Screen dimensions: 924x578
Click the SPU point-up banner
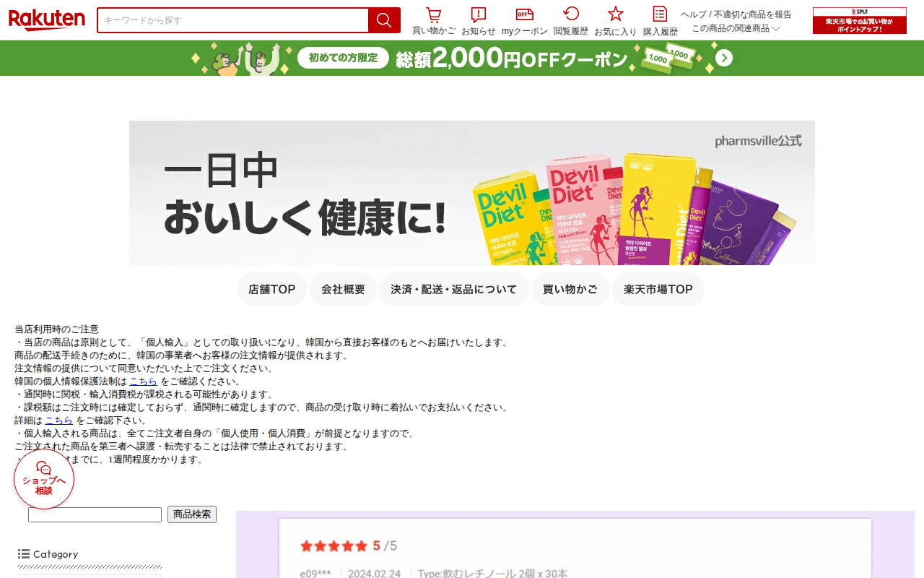(x=860, y=20)
